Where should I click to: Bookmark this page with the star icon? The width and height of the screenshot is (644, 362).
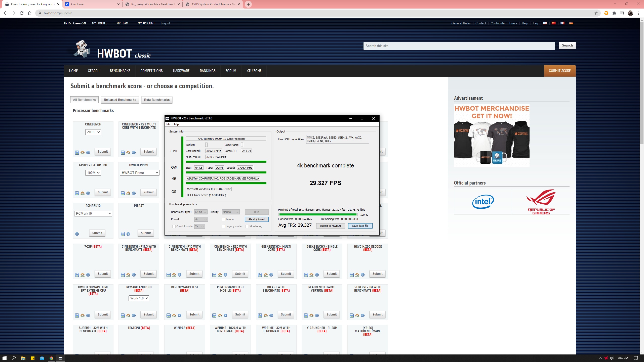coord(596,13)
